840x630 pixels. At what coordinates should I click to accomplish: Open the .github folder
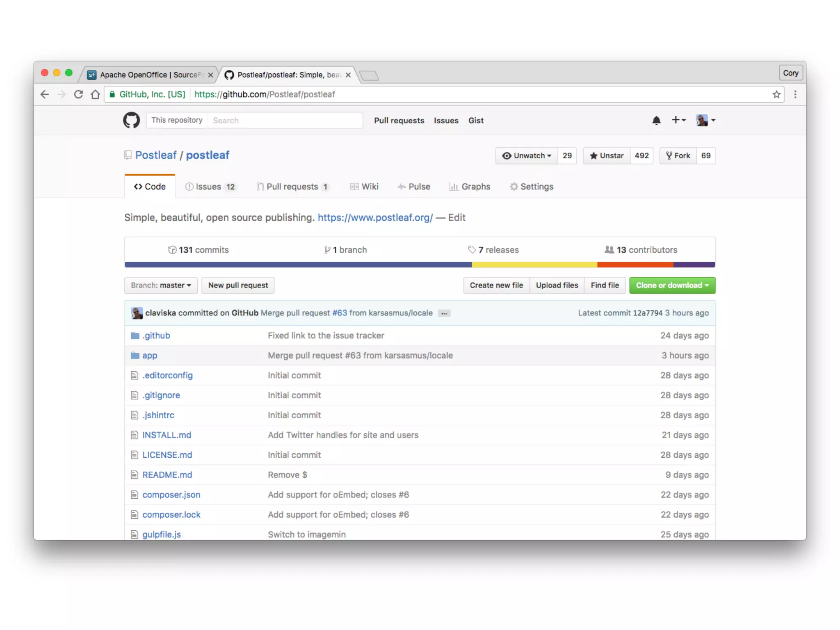point(156,336)
